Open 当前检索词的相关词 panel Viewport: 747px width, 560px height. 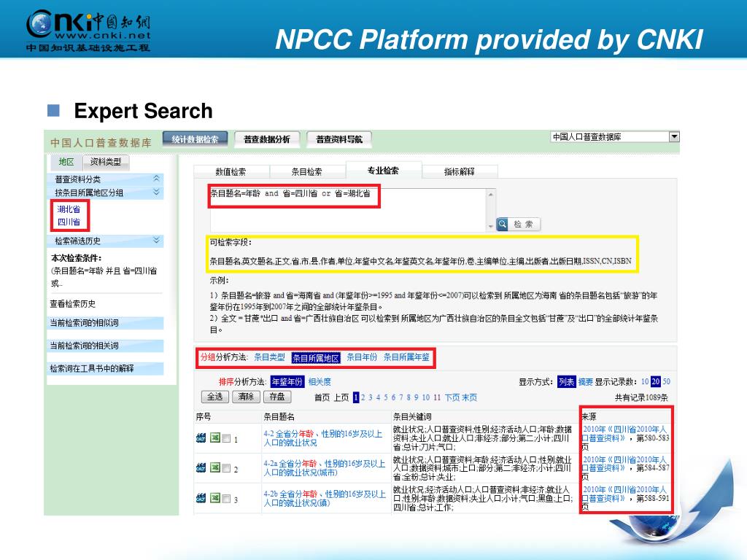pyautogui.click(x=105, y=346)
